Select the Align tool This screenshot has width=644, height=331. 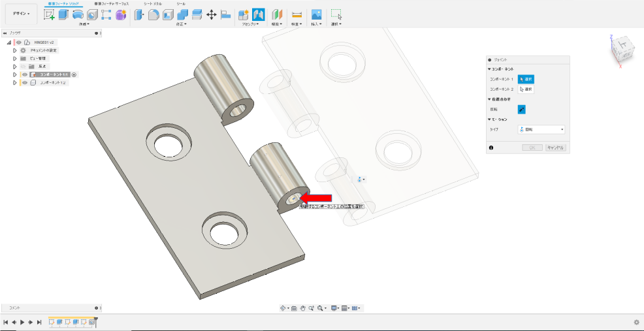click(x=225, y=15)
